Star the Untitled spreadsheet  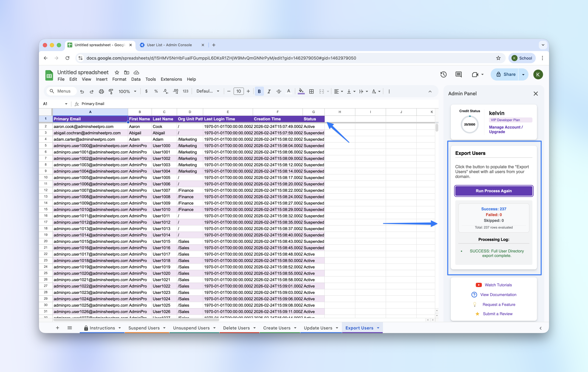[x=117, y=73]
